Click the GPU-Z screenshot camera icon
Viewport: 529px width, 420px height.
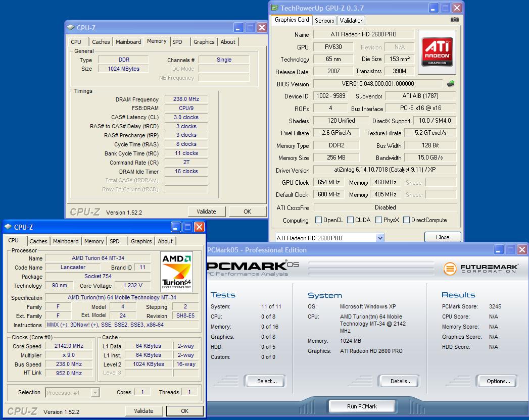454,20
